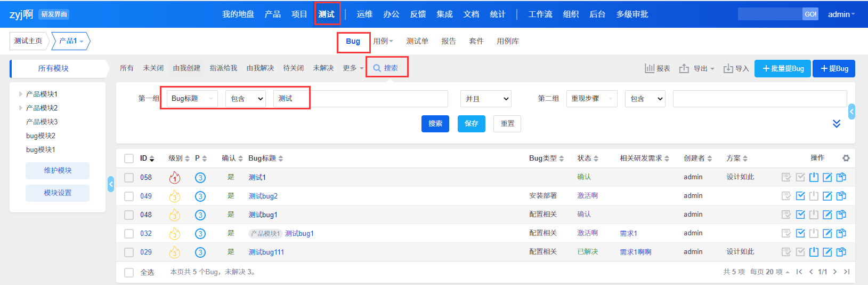Open first group 包含 operator dropdown
This screenshot has width=868, height=285.
(x=245, y=99)
